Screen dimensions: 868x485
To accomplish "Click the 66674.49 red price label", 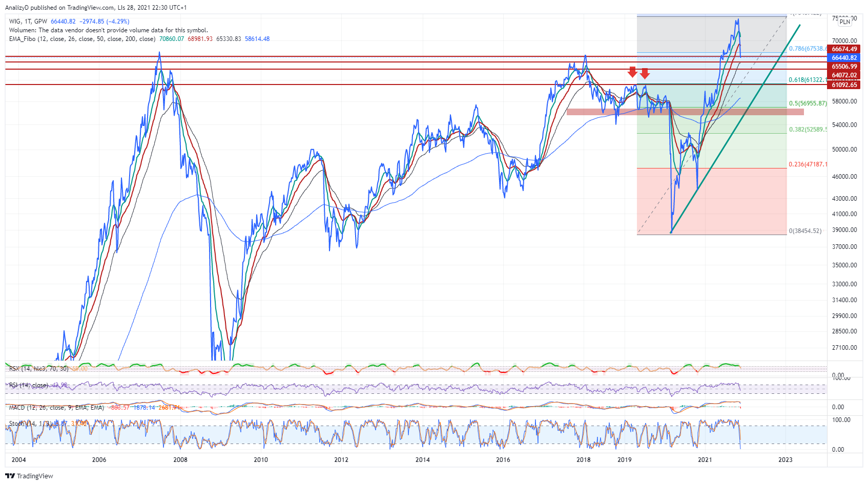I will coord(844,49).
